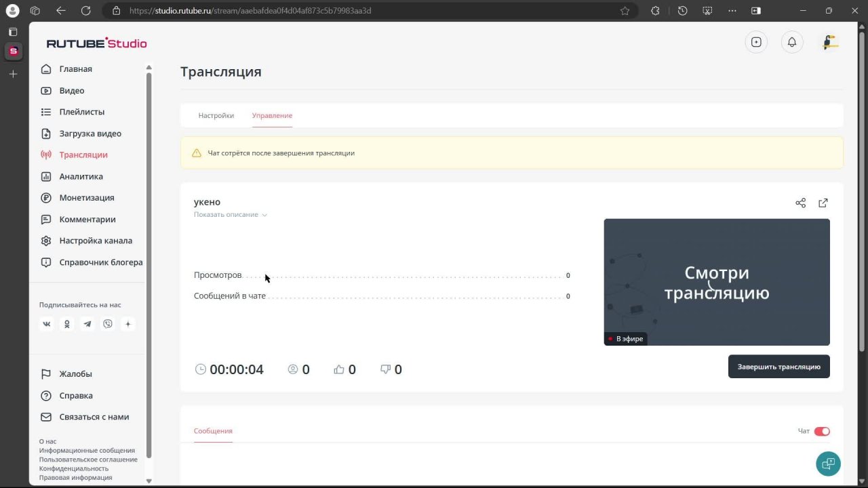Click the В эфире live badge
Screen dimensions: 868x488
(x=625, y=339)
